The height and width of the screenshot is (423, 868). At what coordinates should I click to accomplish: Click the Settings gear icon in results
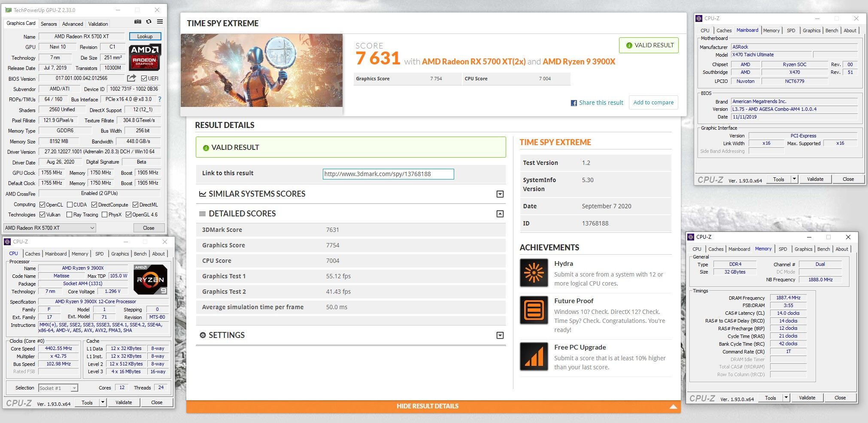pos(203,335)
